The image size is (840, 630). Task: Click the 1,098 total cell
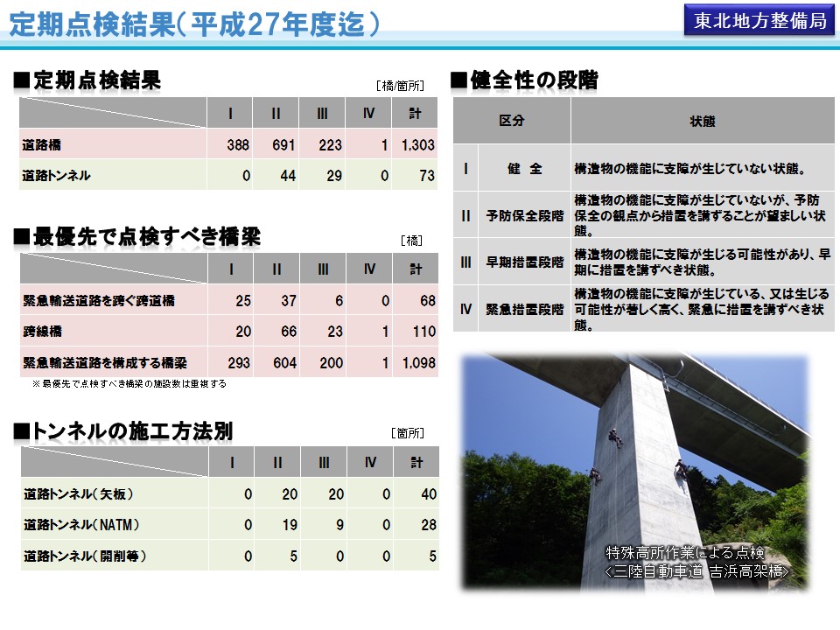coord(416,362)
